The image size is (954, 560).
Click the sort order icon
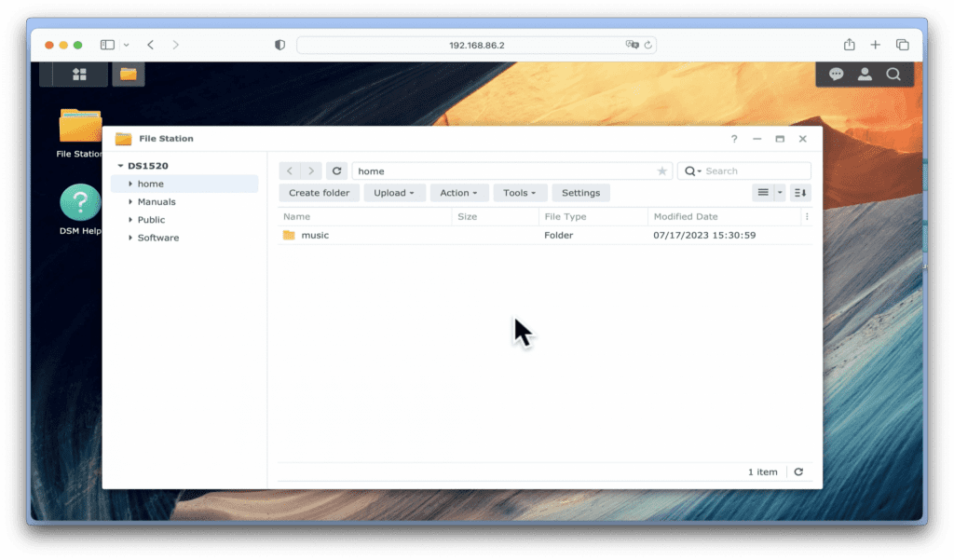tap(800, 193)
